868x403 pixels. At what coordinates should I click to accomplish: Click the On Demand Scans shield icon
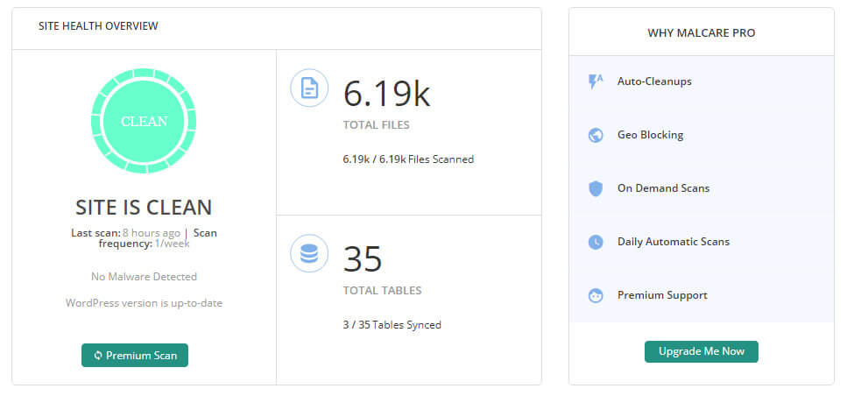click(x=596, y=188)
